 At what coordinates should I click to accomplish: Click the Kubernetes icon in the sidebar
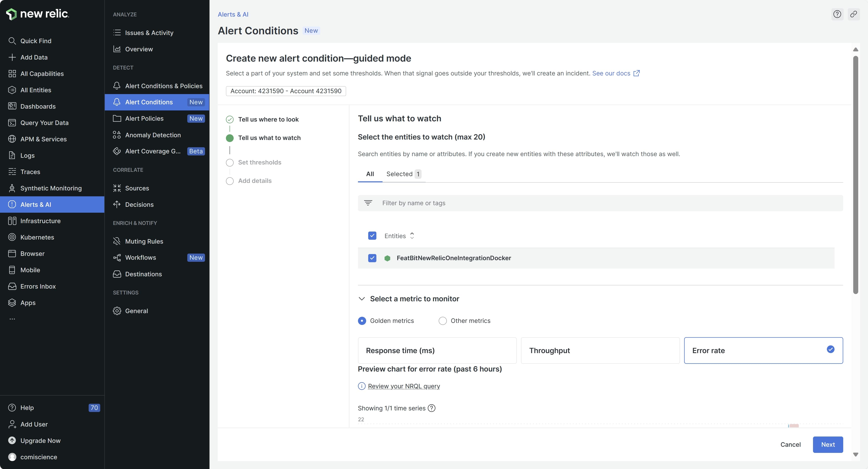[x=12, y=237]
